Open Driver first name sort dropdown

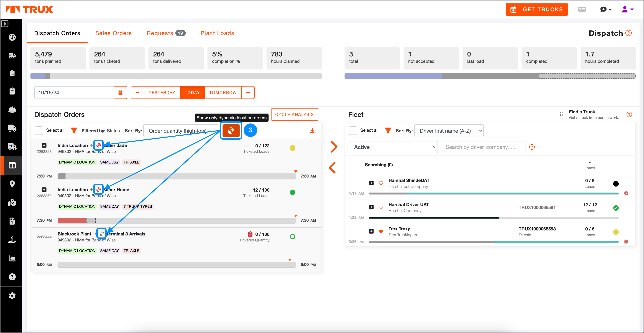(449, 131)
